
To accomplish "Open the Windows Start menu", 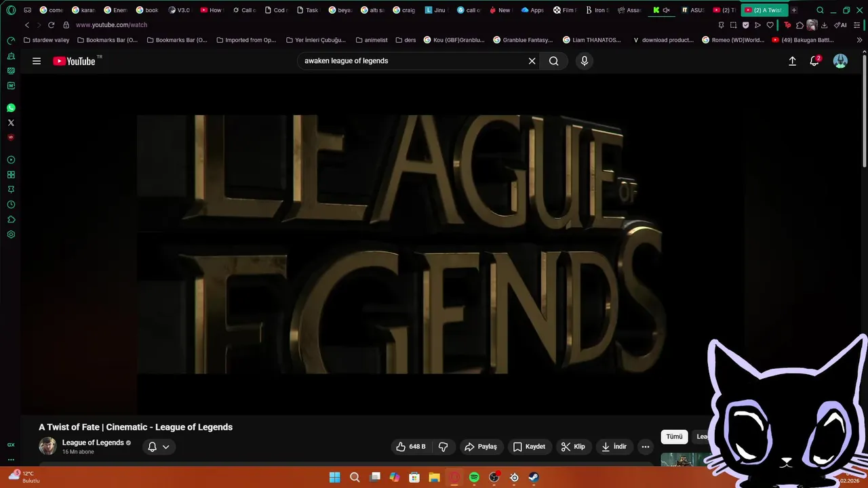I will click(x=334, y=477).
